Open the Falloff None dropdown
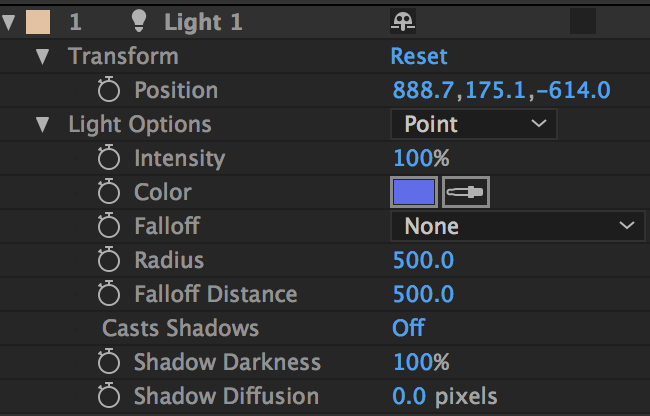The image size is (650, 416). point(517,226)
